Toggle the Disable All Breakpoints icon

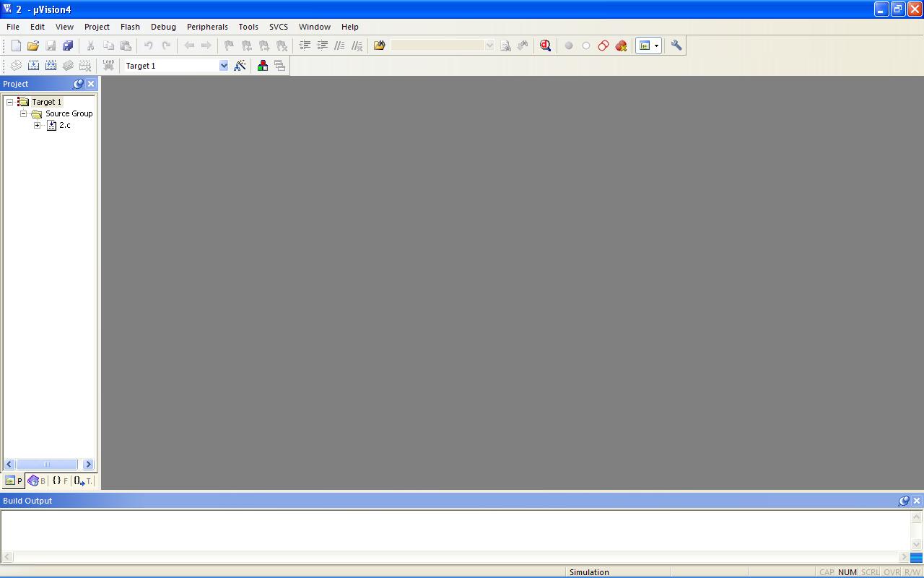click(x=603, y=46)
